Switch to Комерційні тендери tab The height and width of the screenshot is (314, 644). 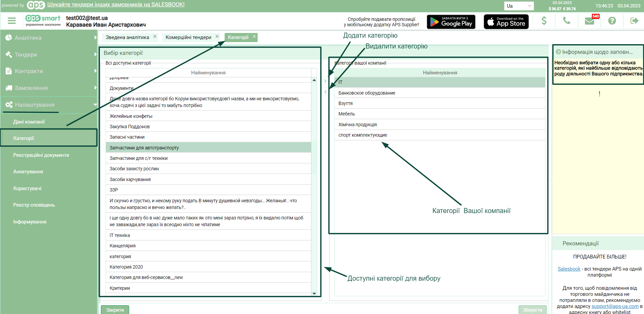click(x=188, y=37)
